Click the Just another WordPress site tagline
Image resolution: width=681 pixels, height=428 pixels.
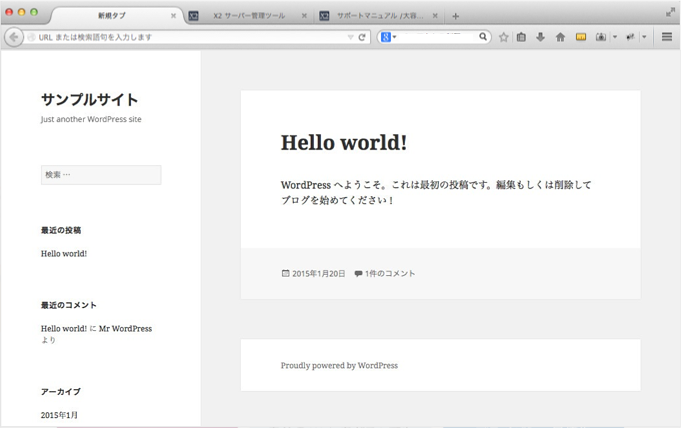91,119
